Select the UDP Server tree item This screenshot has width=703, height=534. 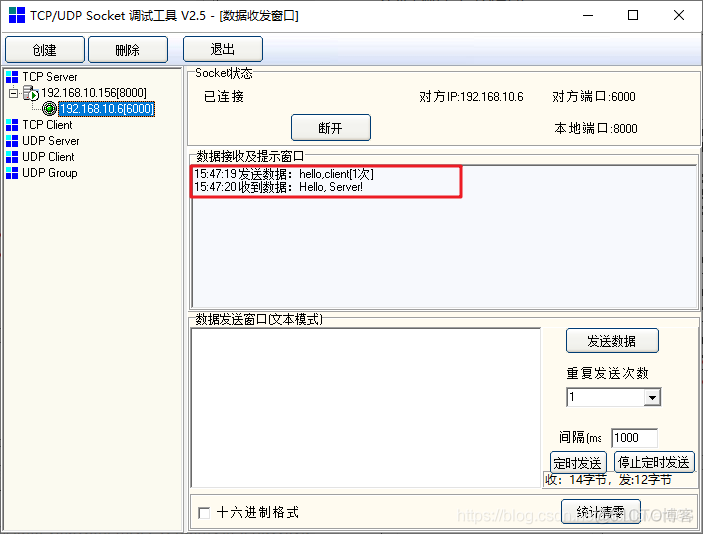coord(51,141)
